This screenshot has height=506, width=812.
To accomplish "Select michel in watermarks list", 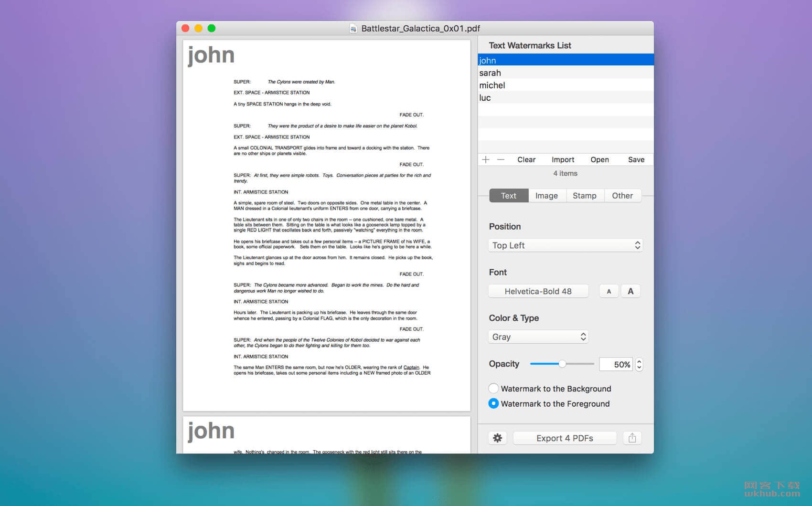I will tap(566, 85).
